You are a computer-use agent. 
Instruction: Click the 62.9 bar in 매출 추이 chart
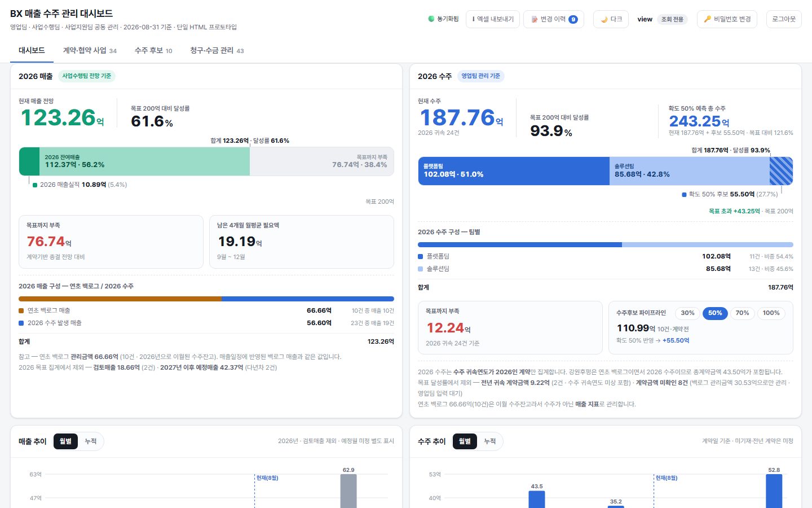348,491
